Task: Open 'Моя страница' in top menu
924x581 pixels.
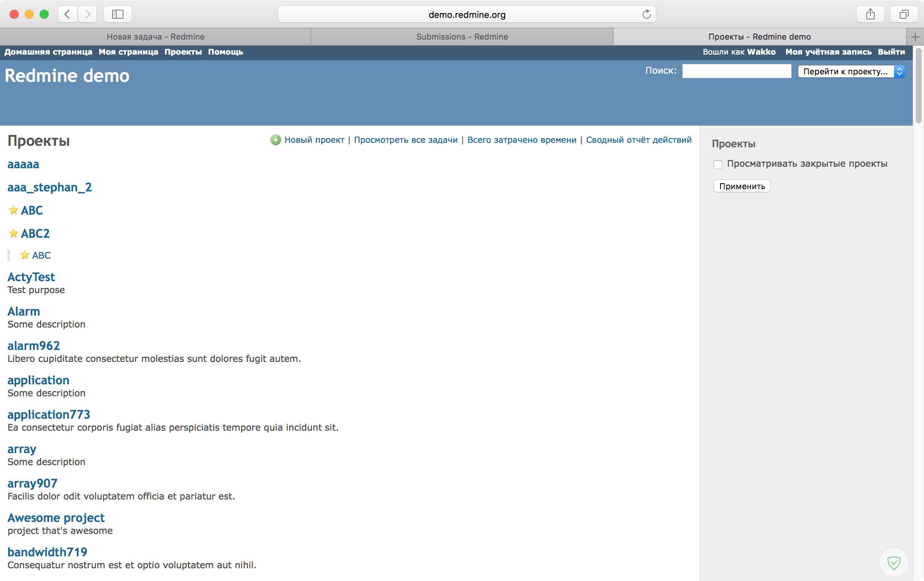Action: 128,52
